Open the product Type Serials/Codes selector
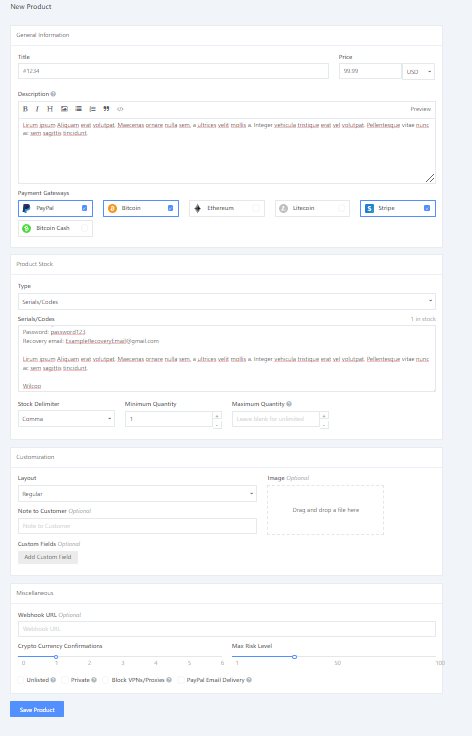 pos(227,301)
